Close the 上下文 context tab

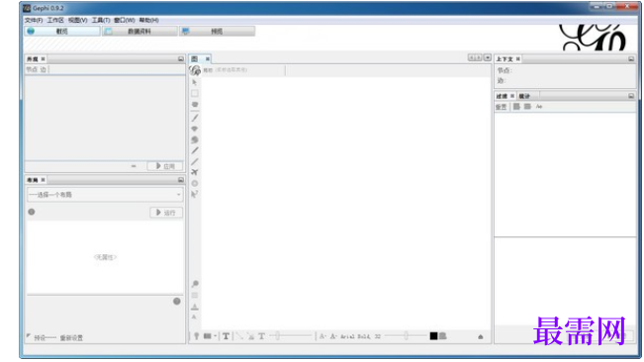[x=518, y=59]
